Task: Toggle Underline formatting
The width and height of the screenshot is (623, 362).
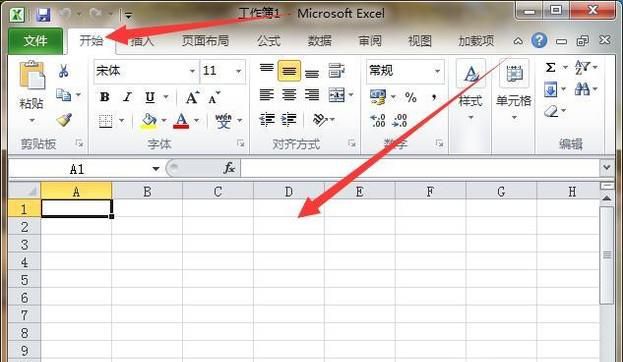Action: (x=150, y=97)
